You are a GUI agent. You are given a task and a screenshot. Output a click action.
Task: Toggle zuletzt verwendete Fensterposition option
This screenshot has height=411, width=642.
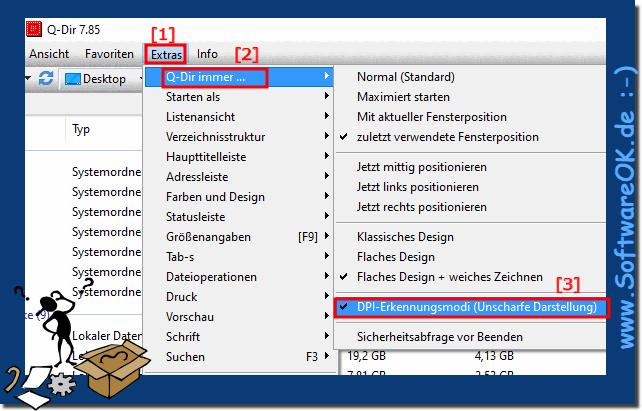pyautogui.click(x=470, y=137)
